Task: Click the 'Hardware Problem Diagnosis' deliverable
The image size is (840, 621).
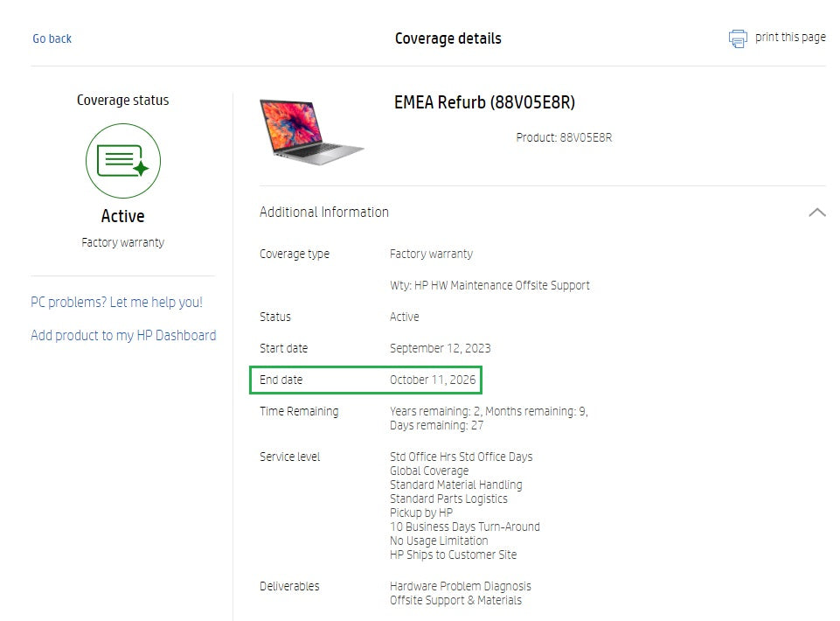Action: coord(460,586)
